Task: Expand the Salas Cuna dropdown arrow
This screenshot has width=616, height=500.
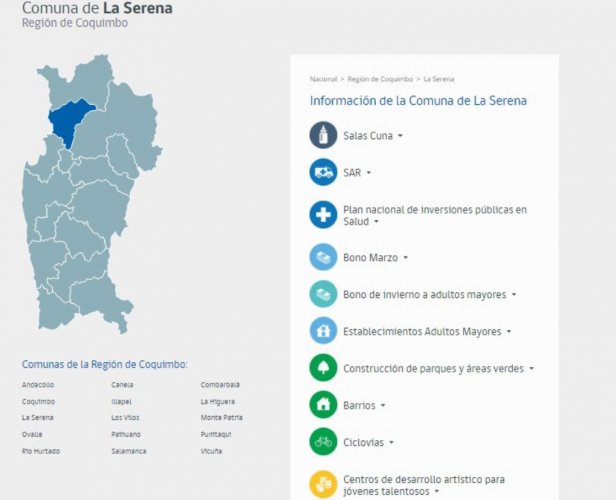Action: [400, 136]
